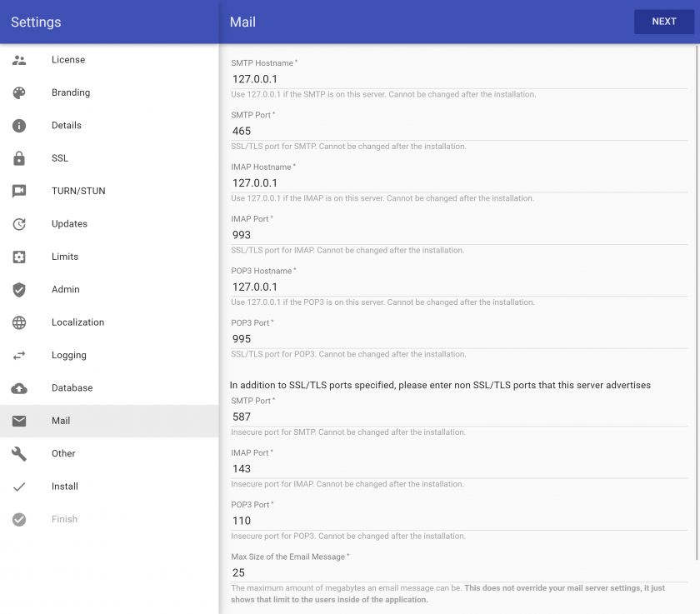This screenshot has width=700, height=614.
Task: Open the Limits settings section
Action: pos(109,257)
